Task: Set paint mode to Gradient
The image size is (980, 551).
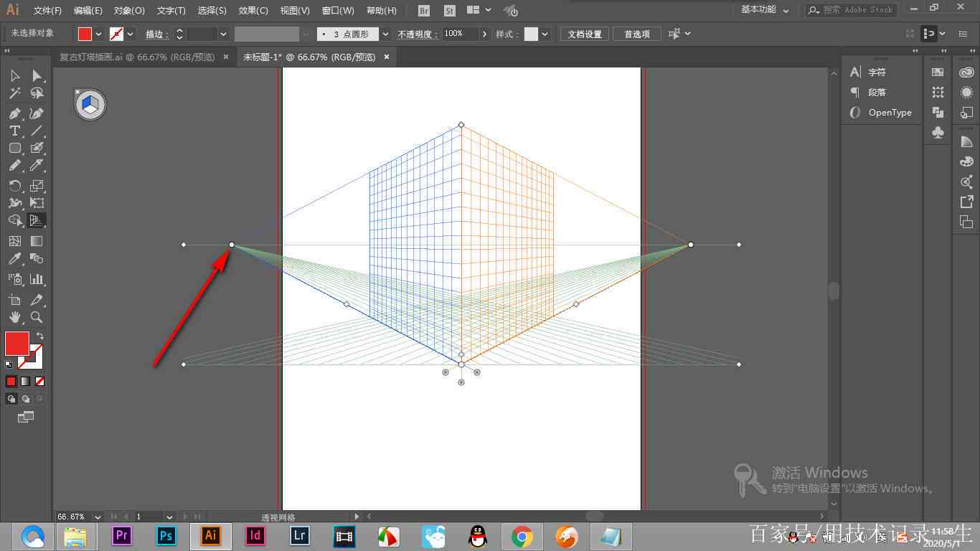Action: click(25, 382)
